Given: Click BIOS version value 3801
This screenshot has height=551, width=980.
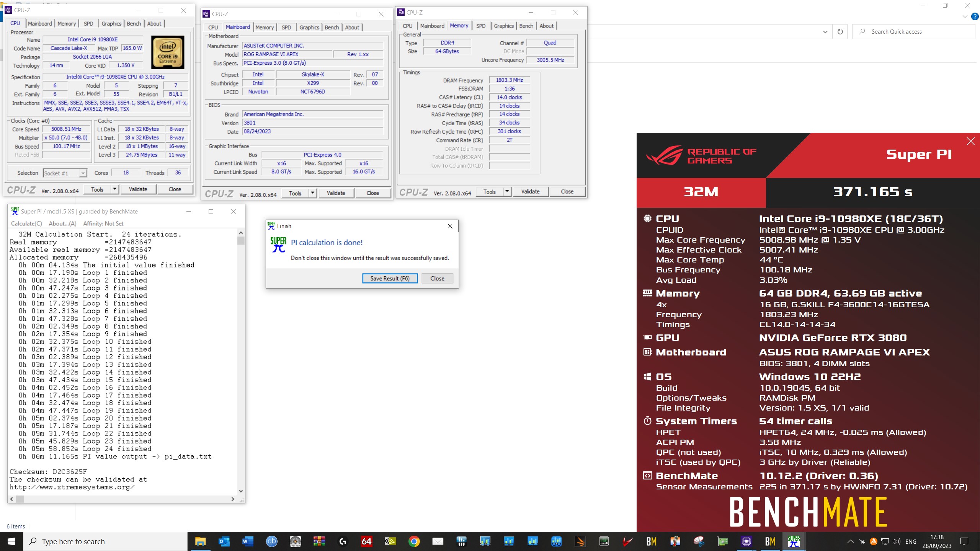Looking at the screenshot, I should coord(313,123).
